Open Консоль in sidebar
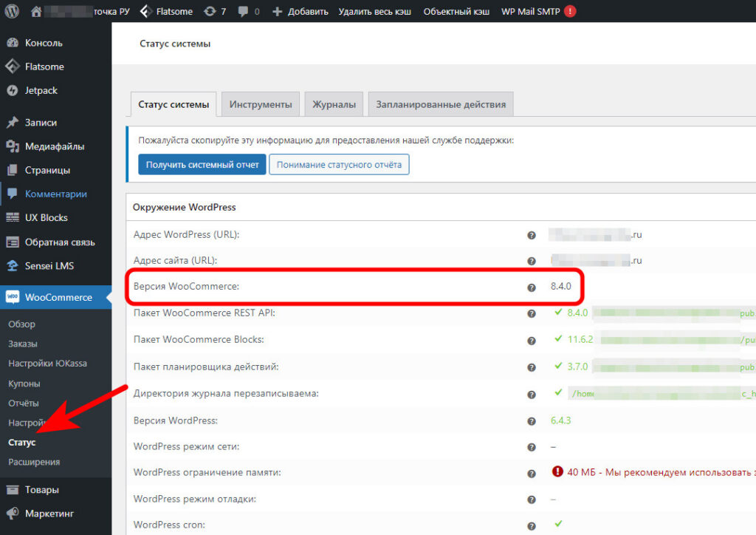This screenshot has height=535, width=756. (55, 43)
